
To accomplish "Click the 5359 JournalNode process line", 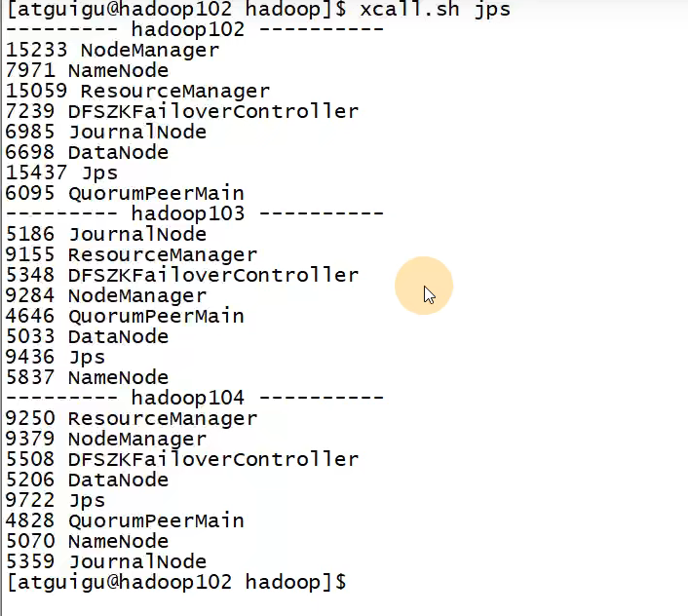I will tap(105, 561).
